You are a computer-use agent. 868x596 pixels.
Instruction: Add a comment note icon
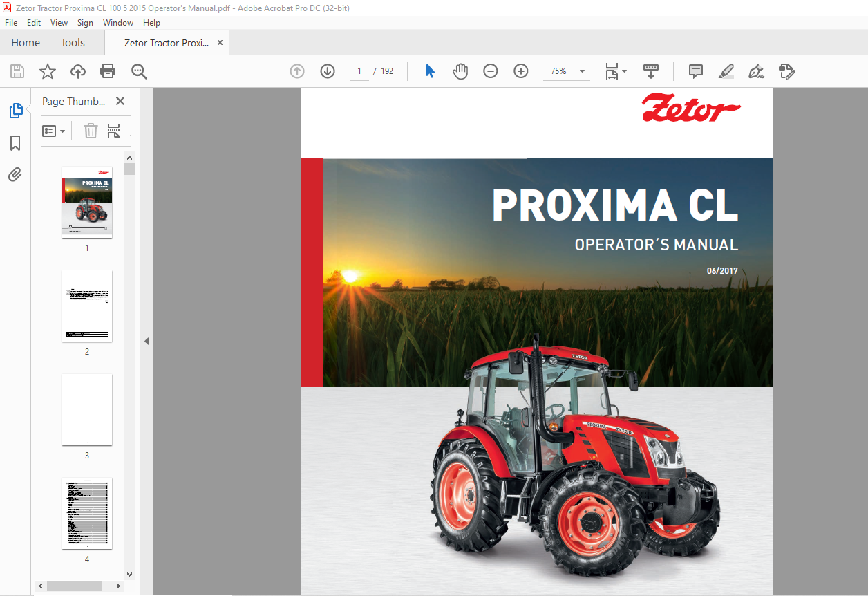tap(696, 71)
